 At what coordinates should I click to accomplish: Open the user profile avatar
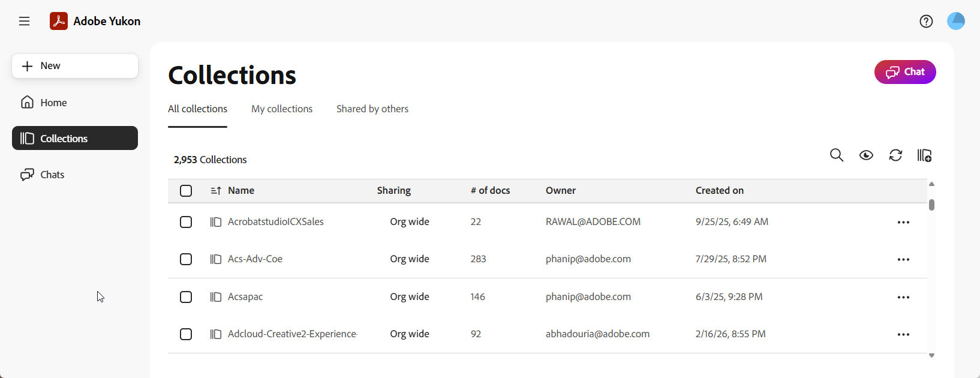coord(956,21)
